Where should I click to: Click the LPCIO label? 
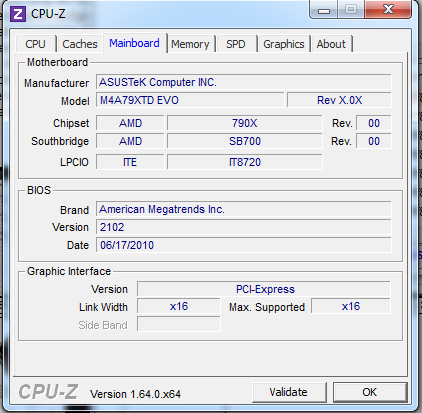(74, 162)
